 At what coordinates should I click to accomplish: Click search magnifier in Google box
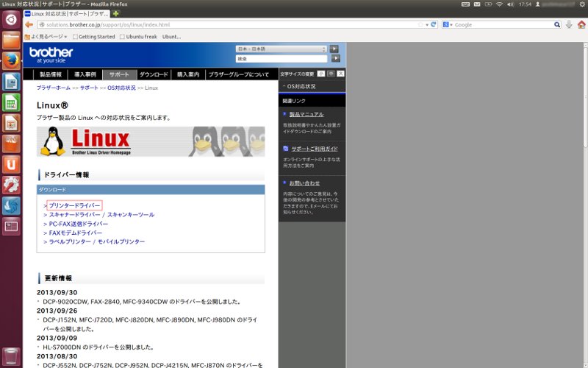(557, 24)
